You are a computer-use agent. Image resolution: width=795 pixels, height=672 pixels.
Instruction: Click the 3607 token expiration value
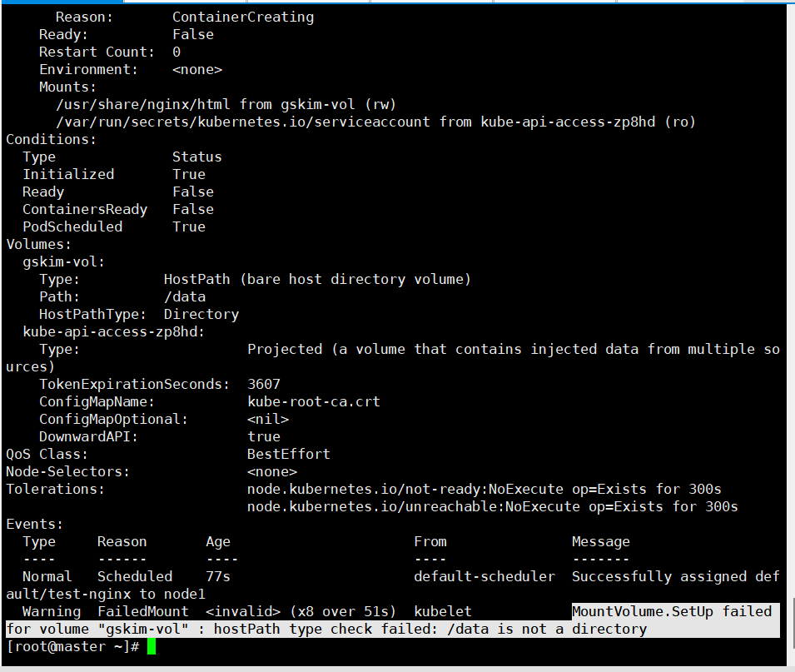point(264,385)
